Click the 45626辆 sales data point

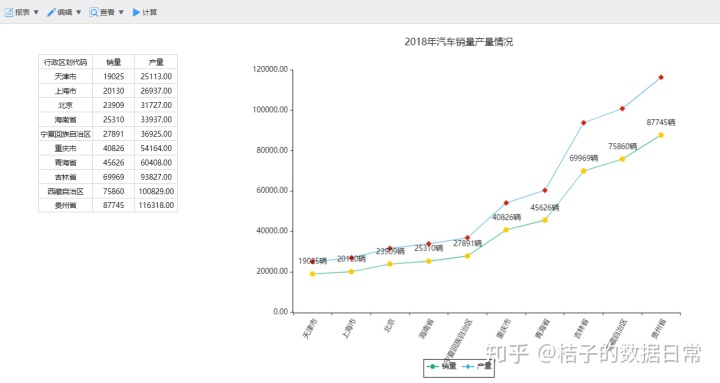pyautogui.click(x=545, y=220)
